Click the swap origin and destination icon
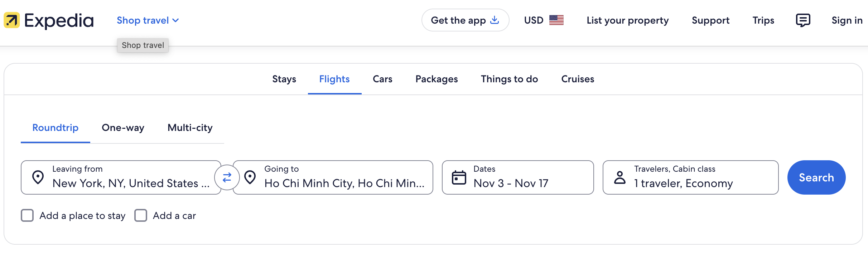The image size is (868, 264). coord(227,177)
